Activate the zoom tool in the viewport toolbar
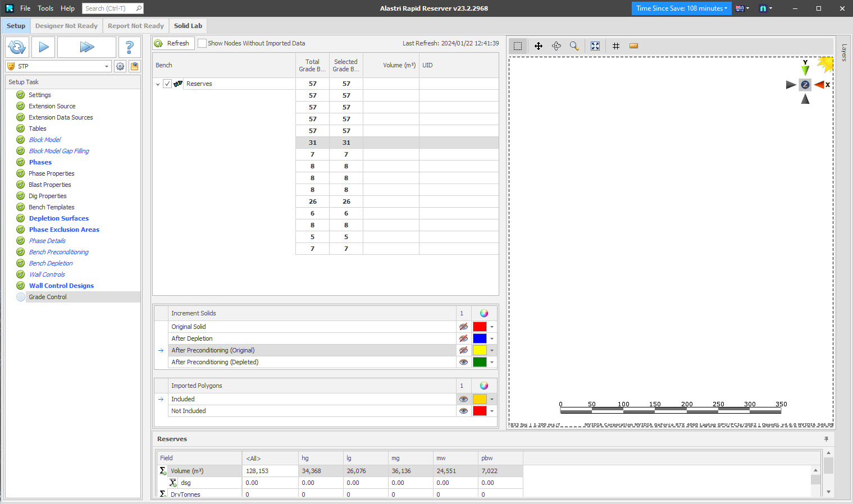Image resolution: width=853 pixels, height=504 pixels. pyautogui.click(x=574, y=46)
